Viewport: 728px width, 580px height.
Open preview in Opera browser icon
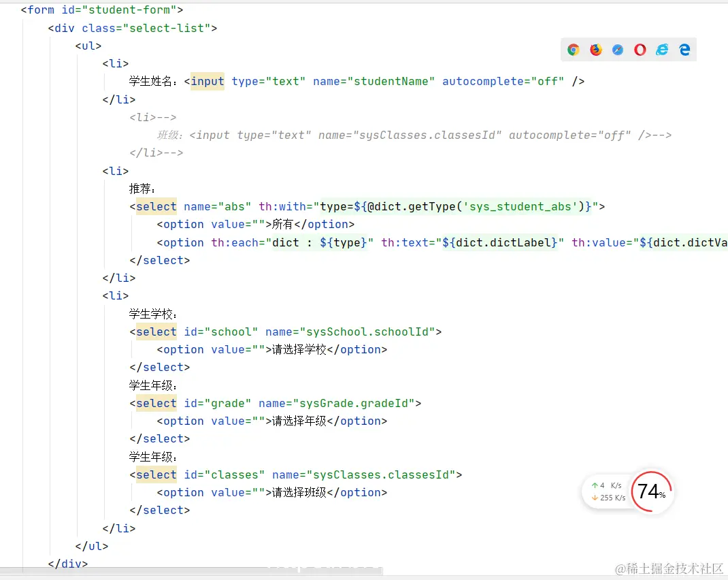[640, 50]
